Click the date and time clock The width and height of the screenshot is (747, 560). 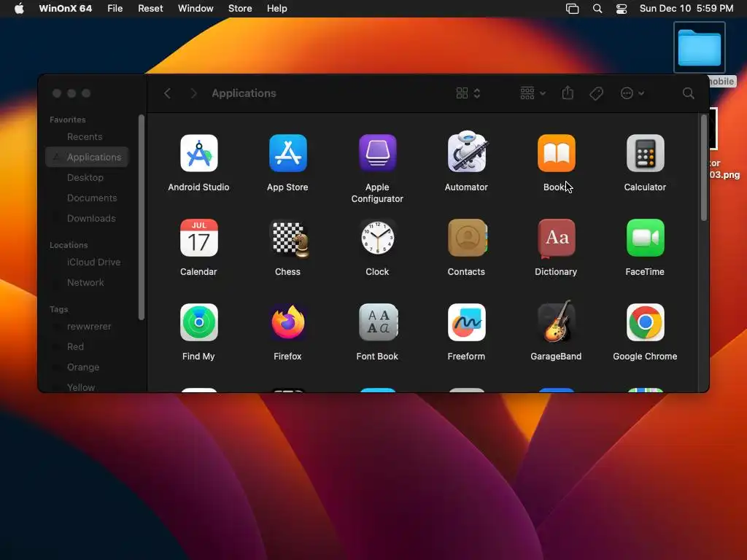686,9
